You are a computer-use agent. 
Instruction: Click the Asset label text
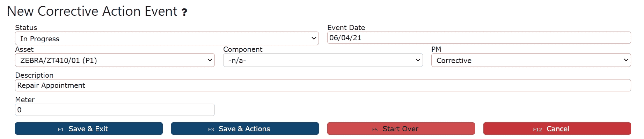[x=24, y=49]
